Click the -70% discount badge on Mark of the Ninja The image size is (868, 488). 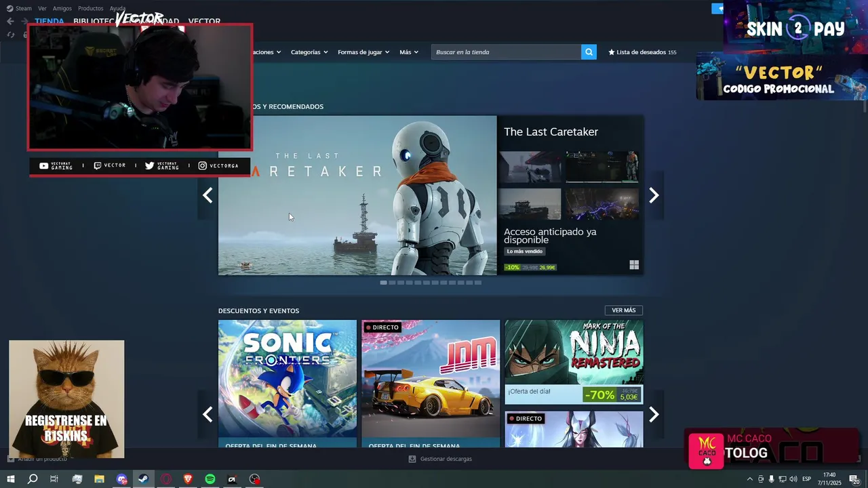coord(599,394)
